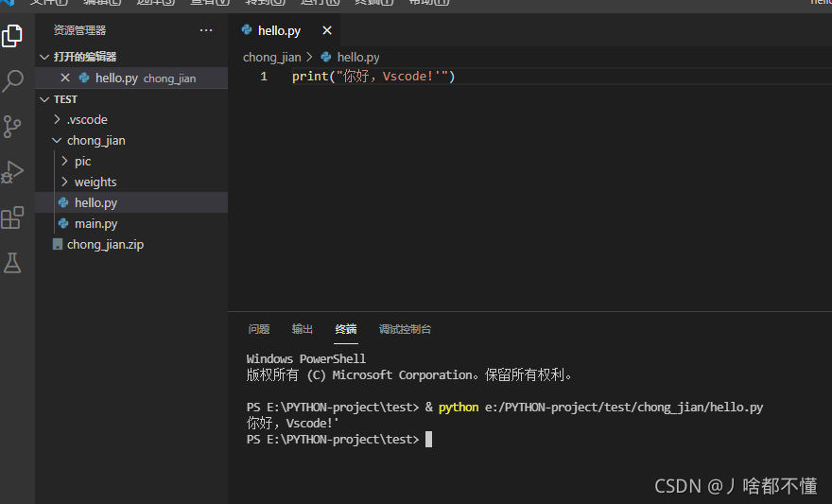832x504 pixels.
Task: Open the Testing flask view
Action: [x=12, y=263]
